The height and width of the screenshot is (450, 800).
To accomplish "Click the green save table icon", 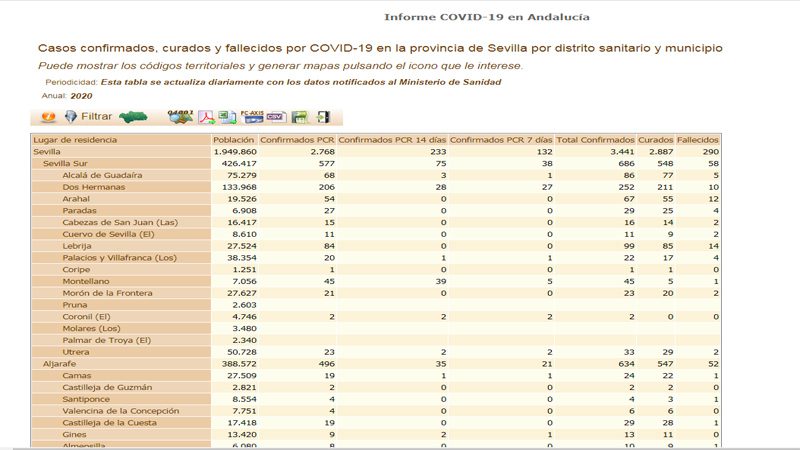I will pyautogui.click(x=300, y=117).
